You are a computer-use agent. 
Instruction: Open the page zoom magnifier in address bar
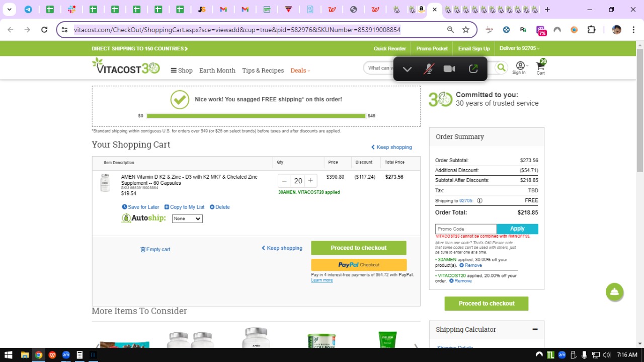(450, 30)
